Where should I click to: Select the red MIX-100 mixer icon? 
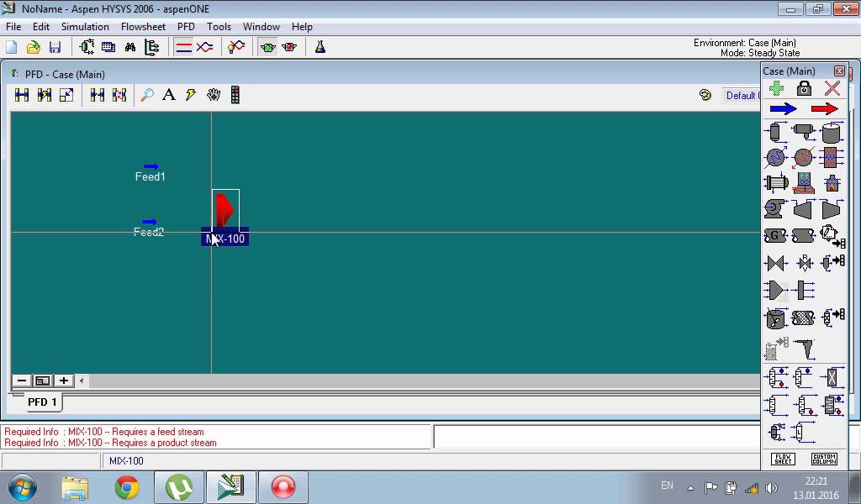225,208
